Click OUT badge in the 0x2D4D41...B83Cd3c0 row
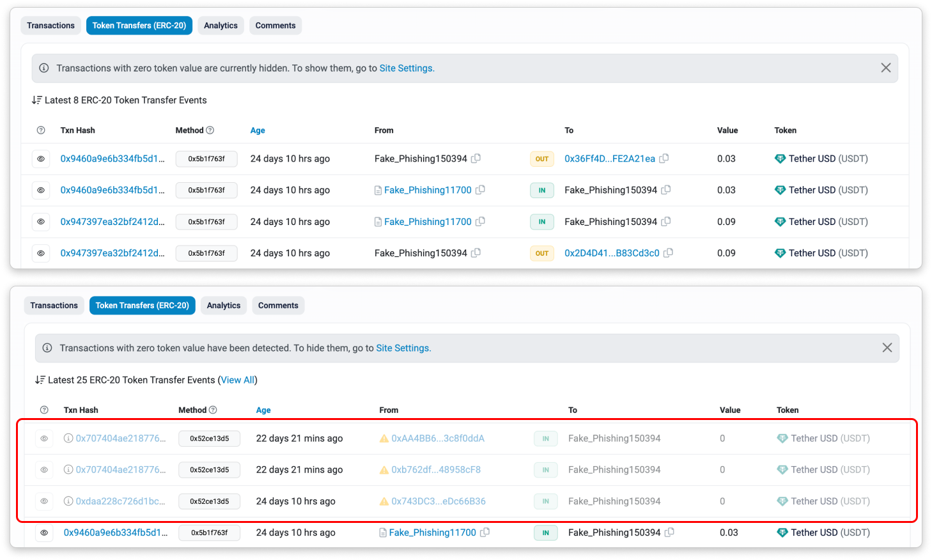This screenshot has width=932, height=560. tap(542, 253)
